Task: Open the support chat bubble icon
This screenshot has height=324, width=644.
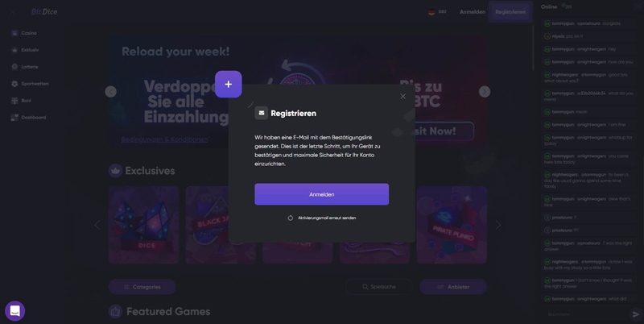Action: [x=15, y=311]
